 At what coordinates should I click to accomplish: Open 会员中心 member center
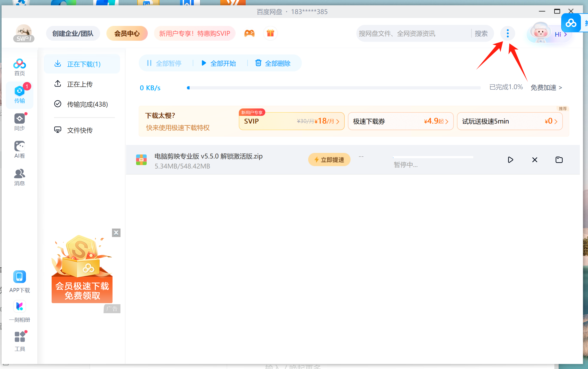(127, 33)
